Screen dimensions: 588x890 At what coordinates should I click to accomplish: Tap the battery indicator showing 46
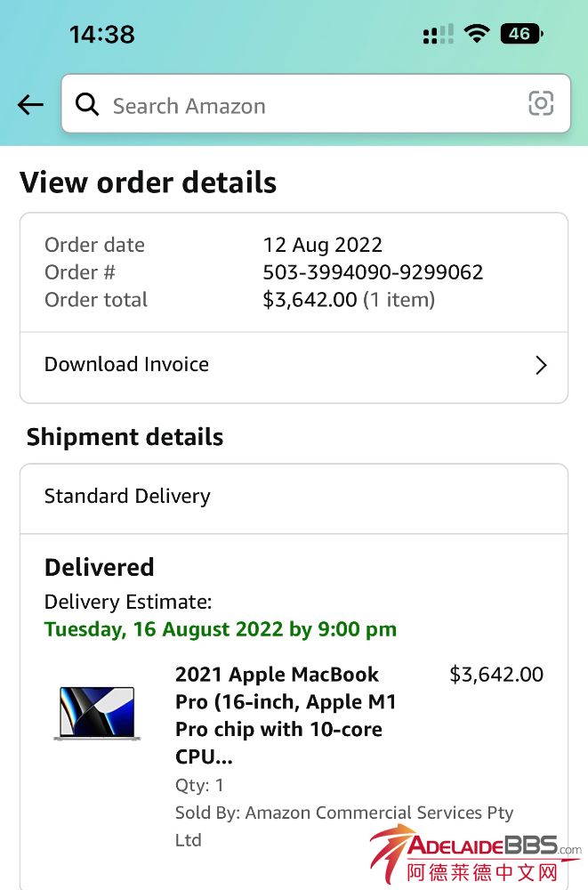[x=521, y=35]
